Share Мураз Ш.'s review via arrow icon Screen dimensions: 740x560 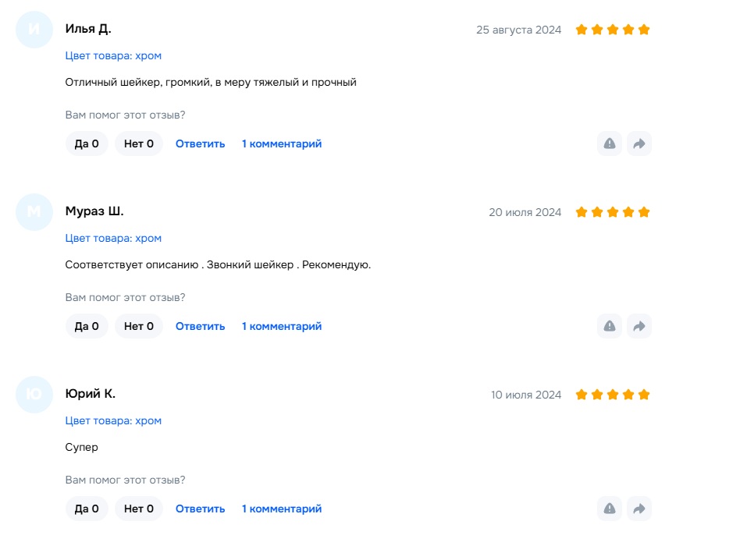click(x=639, y=326)
